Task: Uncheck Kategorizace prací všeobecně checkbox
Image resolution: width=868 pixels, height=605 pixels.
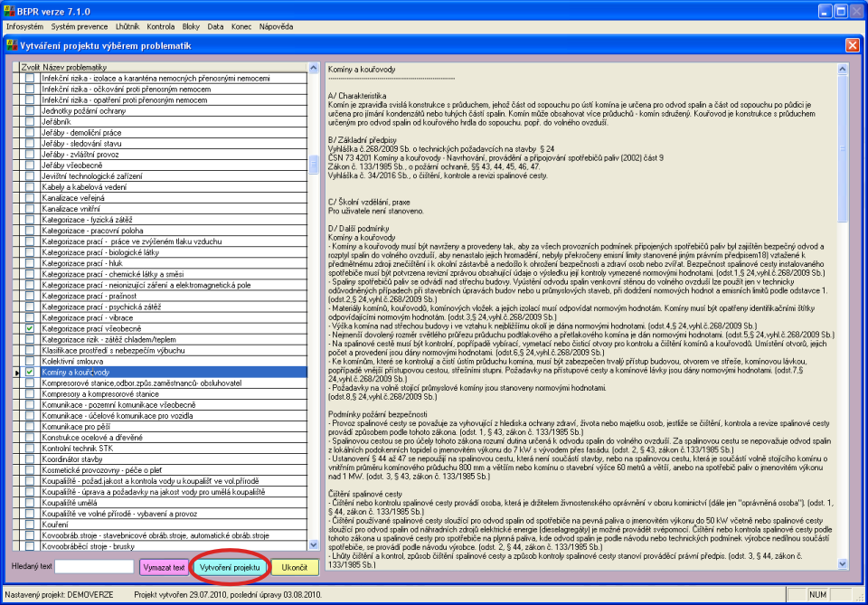Action: (x=30, y=329)
